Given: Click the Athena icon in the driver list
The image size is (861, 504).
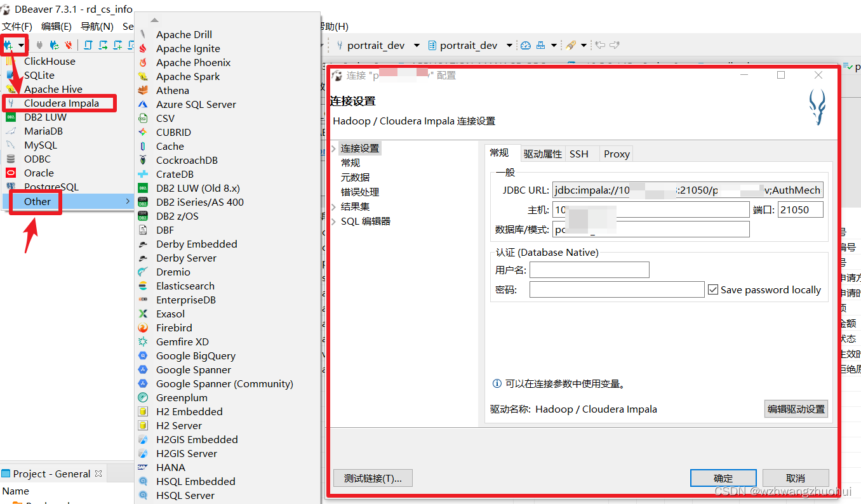Looking at the screenshot, I should pyautogui.click(x=143, y=90).
